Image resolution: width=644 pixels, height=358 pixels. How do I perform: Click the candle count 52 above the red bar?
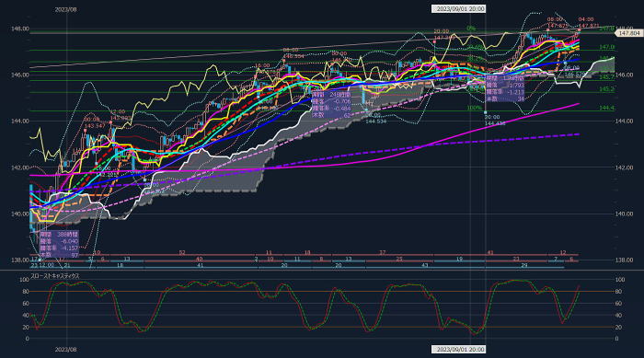click(182, 252)
